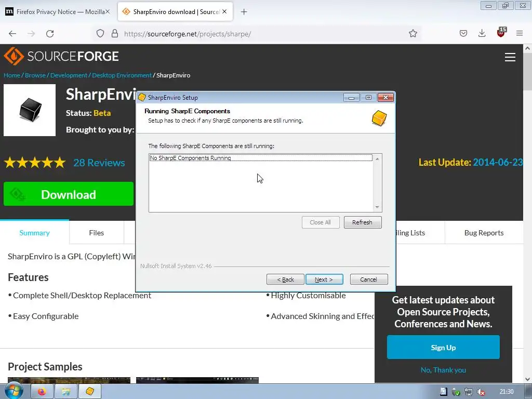This screenshot has width=532, height=399.
Task: Open Desktop Environment breadcrumb link
Action: 122,75
